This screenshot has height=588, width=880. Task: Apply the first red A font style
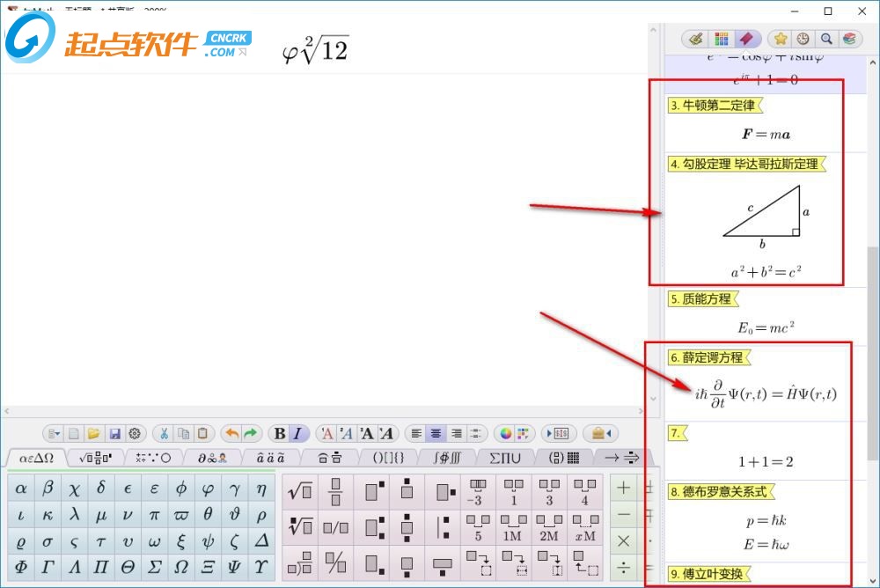click(x=327, y=434)
